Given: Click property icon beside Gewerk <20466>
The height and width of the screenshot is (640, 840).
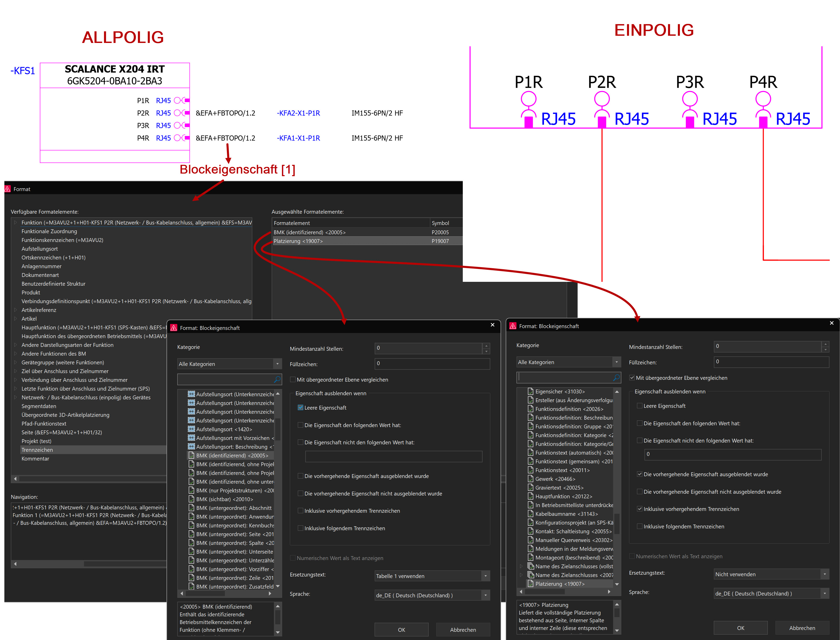Looking at the screenshot, I should (x=531, y=479).
